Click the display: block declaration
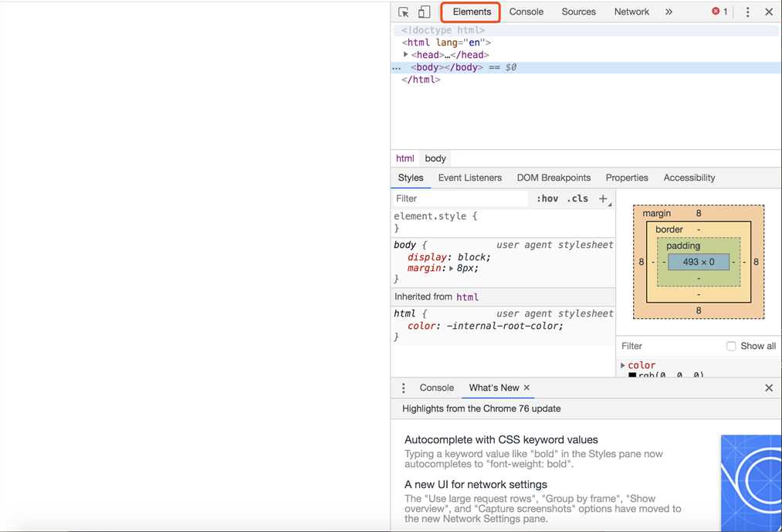782x532 pixels. click(x=449, y=257)
